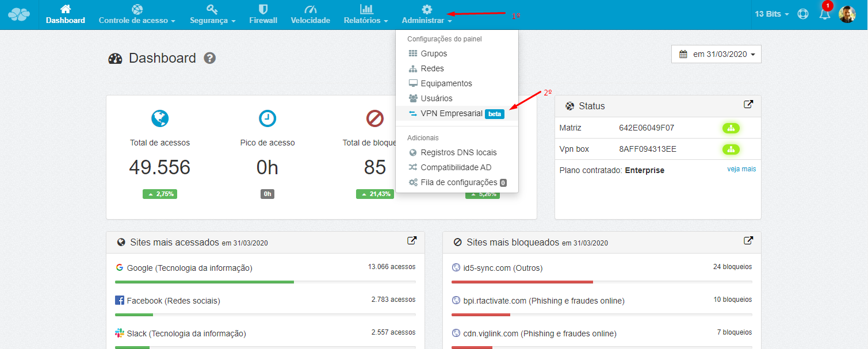
Task: Click the veja mais link
Action: 741,169
